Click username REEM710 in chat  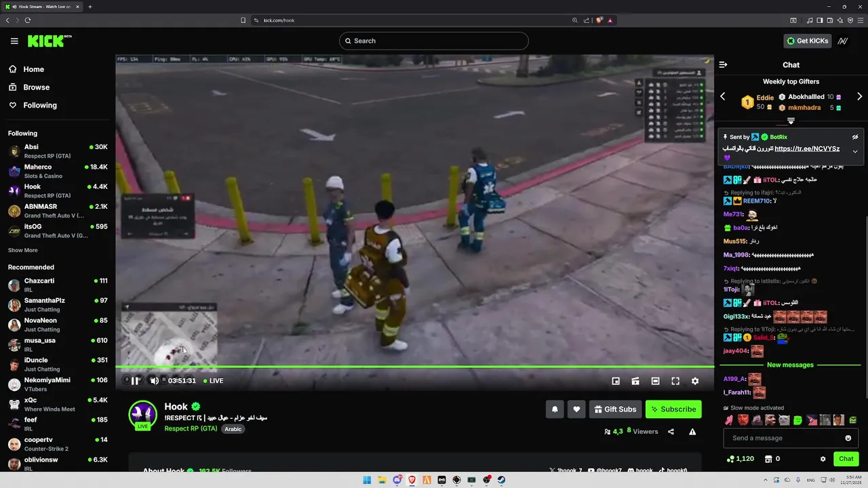coord(757,201)
